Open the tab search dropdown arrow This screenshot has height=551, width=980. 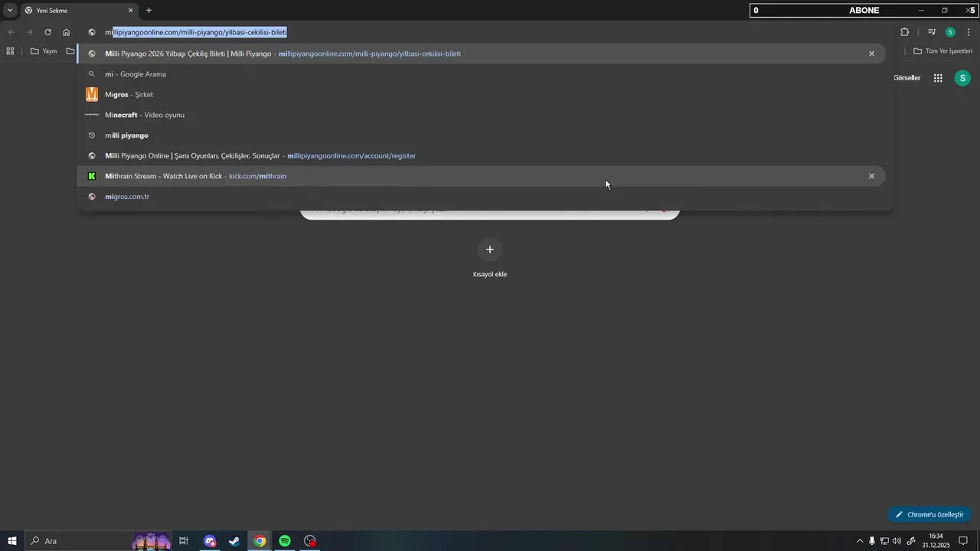(10, 10)
